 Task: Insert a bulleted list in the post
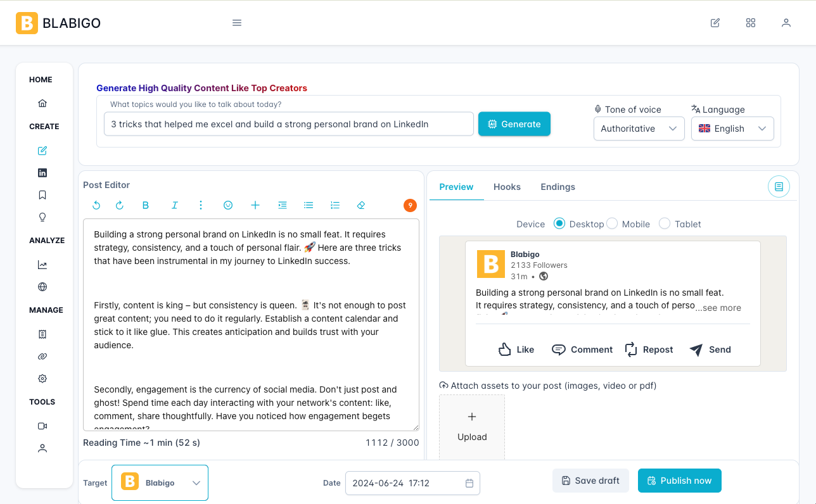[x=309, y=205]
